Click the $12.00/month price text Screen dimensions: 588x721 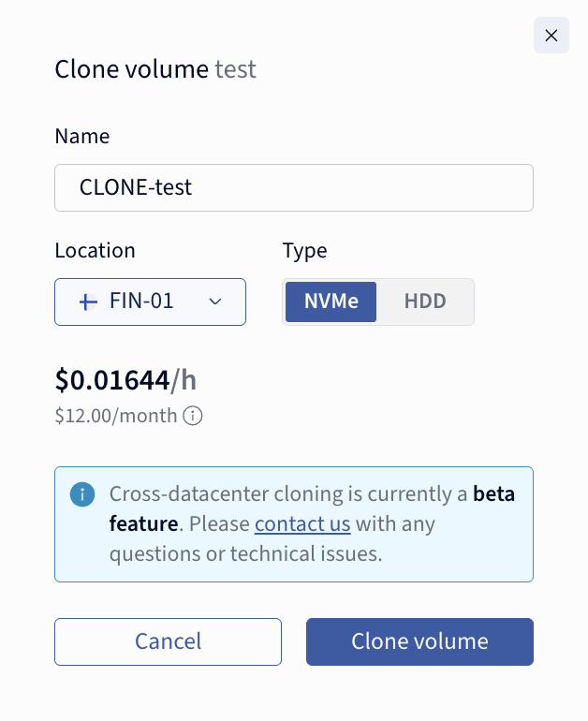[x=116, y=416]
